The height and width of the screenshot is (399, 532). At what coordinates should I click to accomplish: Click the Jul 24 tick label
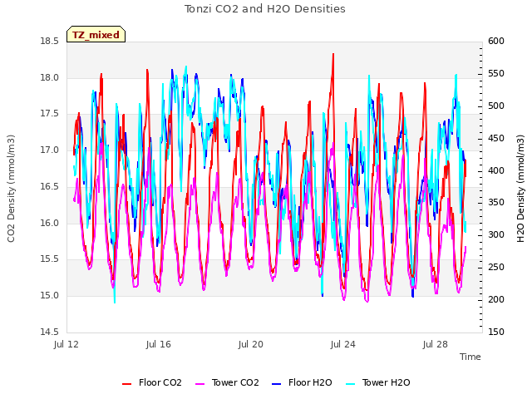tap(343, 345)
